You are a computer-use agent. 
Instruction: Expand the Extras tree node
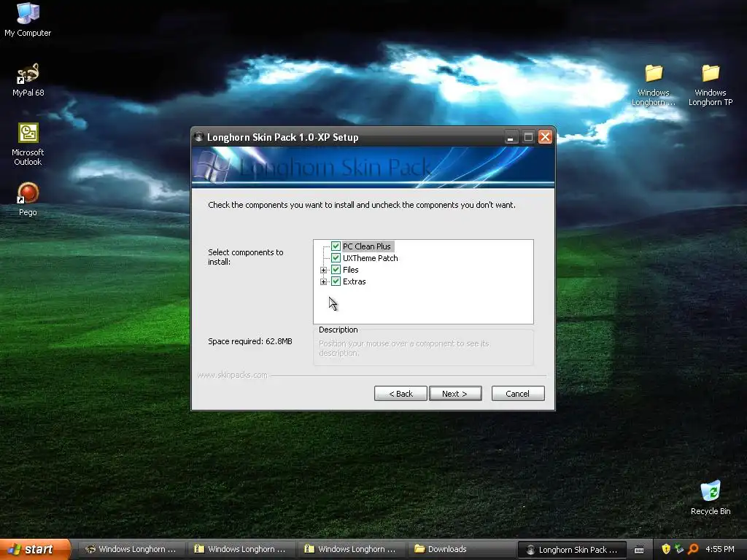coord(323,282)
